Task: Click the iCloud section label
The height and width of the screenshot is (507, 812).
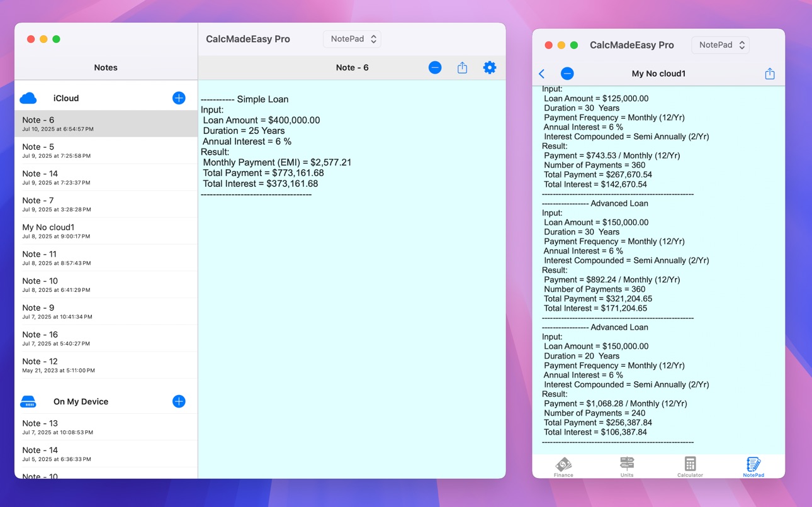Action: (66, 98)
